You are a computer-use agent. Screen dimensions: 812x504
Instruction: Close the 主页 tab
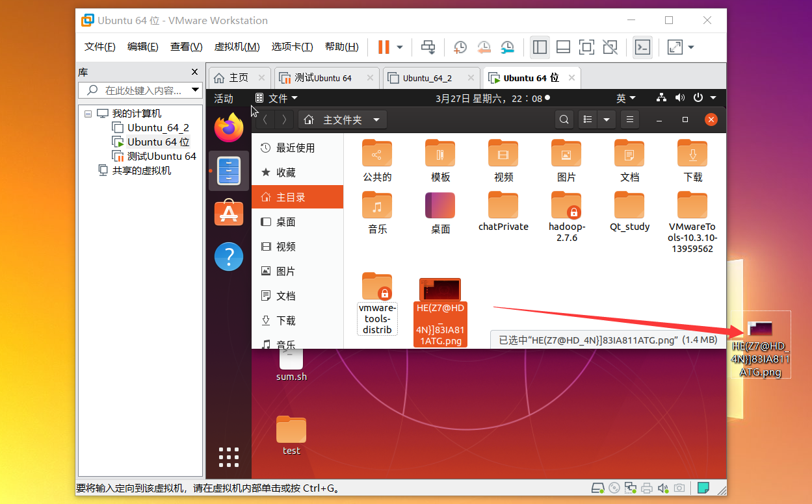click(x=261, y=78)
